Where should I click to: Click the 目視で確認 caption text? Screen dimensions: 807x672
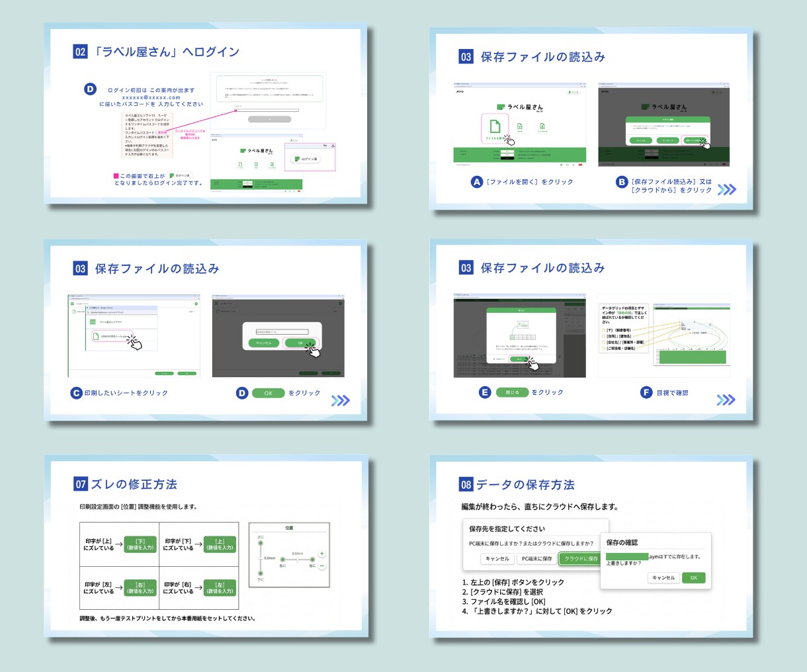[x=672, y=393]
